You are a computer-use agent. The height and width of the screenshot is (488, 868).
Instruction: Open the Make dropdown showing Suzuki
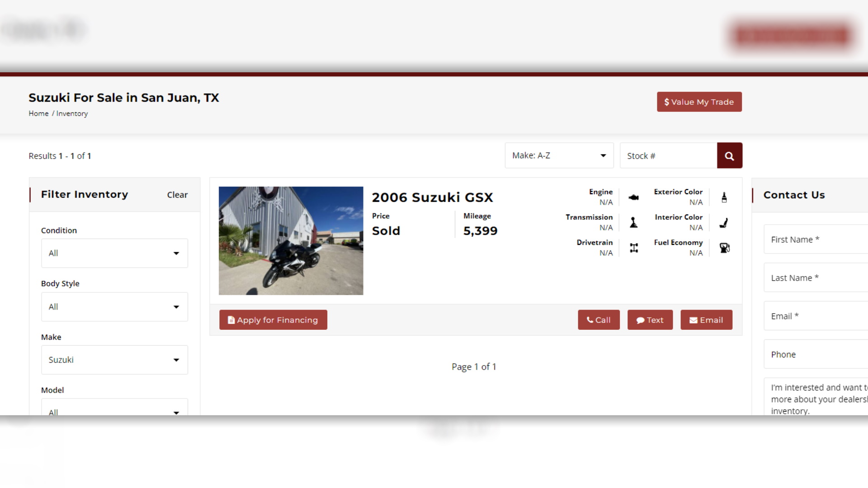coord(114,360)
